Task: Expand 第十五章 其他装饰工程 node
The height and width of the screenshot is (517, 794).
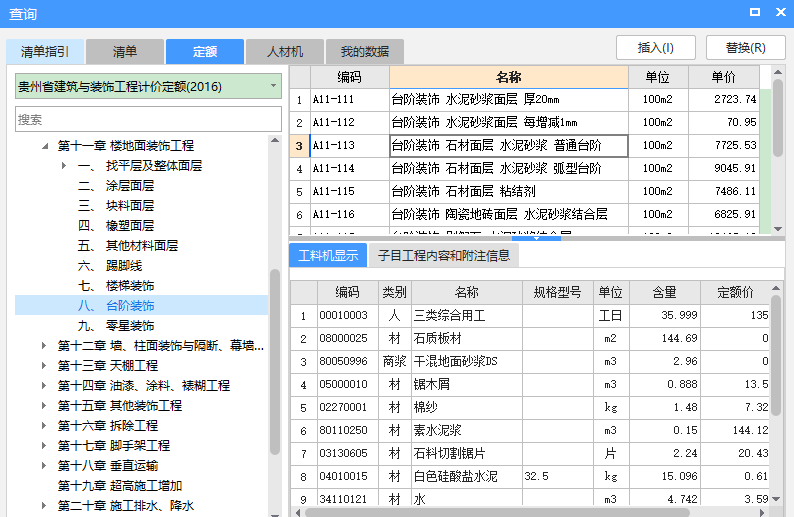Action: 44,406
